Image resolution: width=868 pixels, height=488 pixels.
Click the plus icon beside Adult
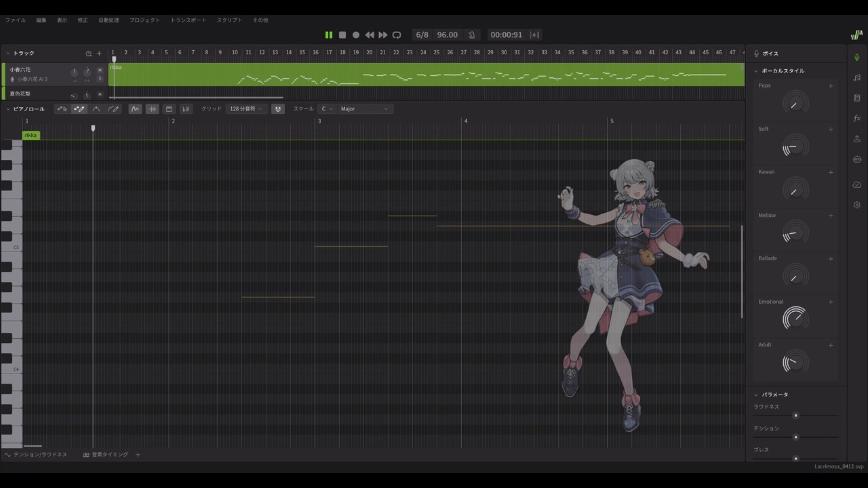pyautogui.click(x=831, y=345)
